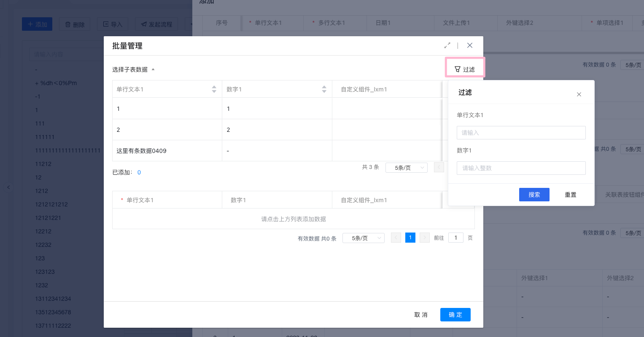Click the 数字1 integer input field
Image resolution: width=644 pixels, height=337 pixels.
[x=521, y=168]
